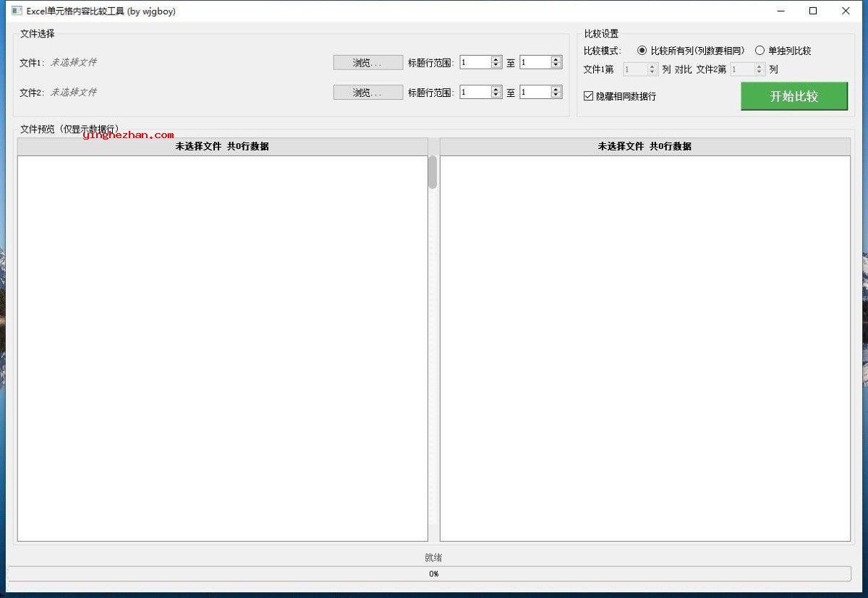
Task: Click the file 2 (文件2) header row start input field
Action: (475, 93)
